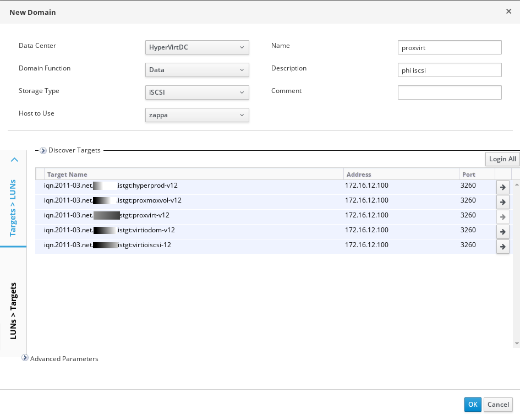Collapse panel with the up chevron icon
This screenshot has width=520, height=420.
tap(15, 160)
